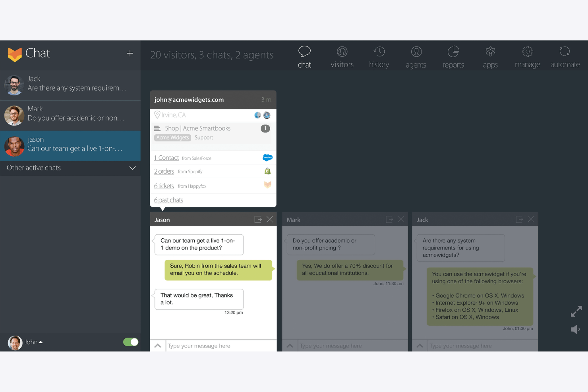
Task: Switch to Jack's conversation in the sidebar
Action: [70, 85]
